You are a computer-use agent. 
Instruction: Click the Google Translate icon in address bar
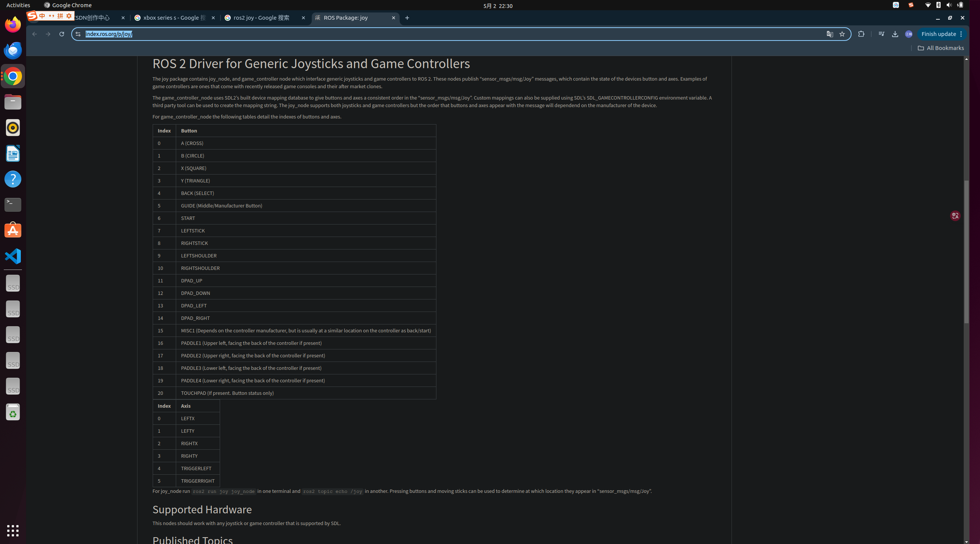tap(830, 34)
